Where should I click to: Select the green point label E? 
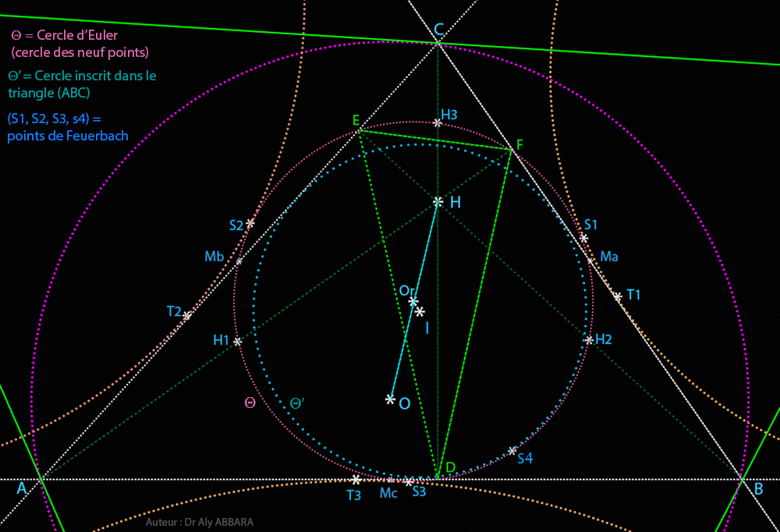tap(356, 119)
